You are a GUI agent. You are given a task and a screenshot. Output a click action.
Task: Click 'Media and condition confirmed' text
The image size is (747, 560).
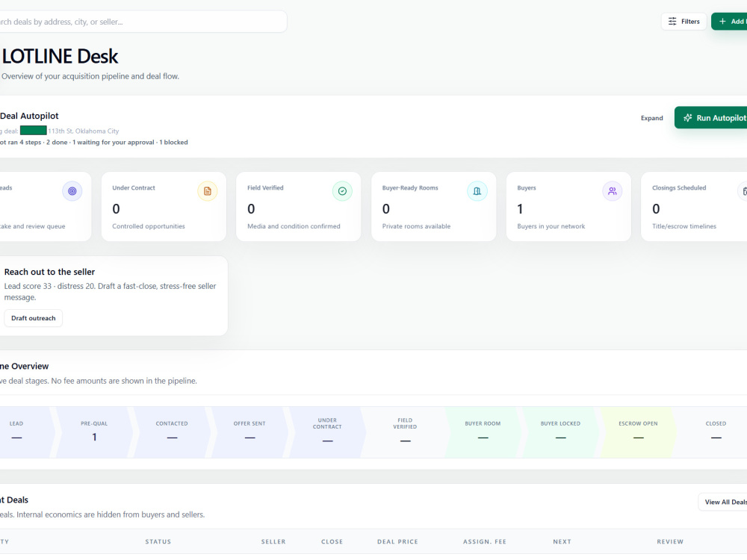(x=294, y=226)
